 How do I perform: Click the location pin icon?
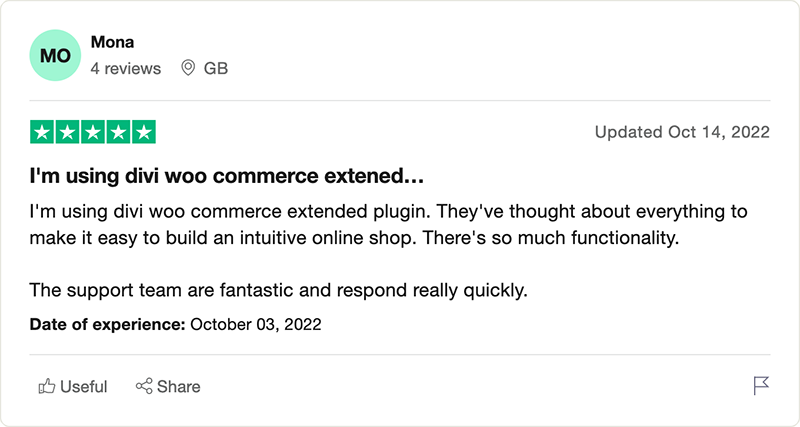coord(188,68)
